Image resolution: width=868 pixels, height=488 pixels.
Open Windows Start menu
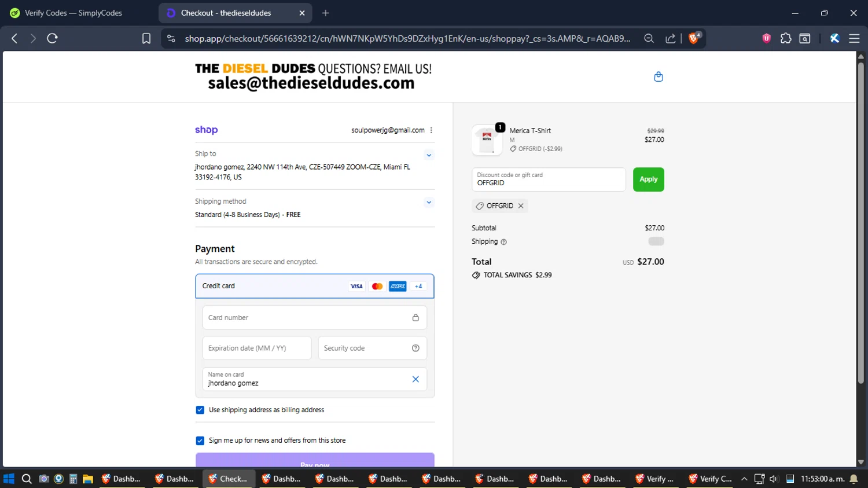tap(9, 479)
